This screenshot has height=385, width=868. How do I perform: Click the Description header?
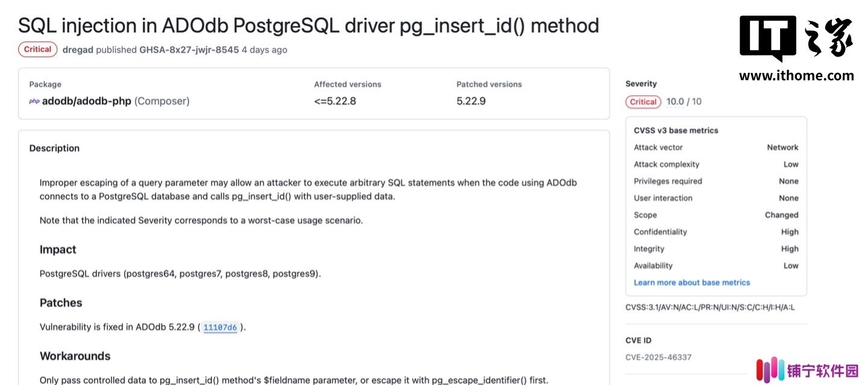coord(54,148)
